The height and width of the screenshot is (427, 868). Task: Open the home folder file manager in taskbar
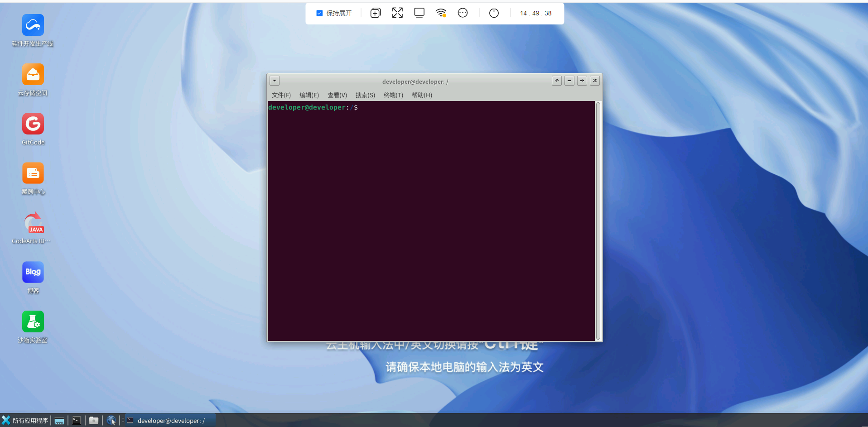coord(94,421)
